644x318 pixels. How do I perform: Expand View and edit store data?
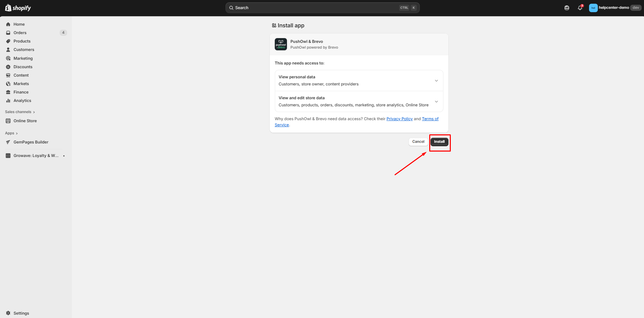tap(436, 102)
